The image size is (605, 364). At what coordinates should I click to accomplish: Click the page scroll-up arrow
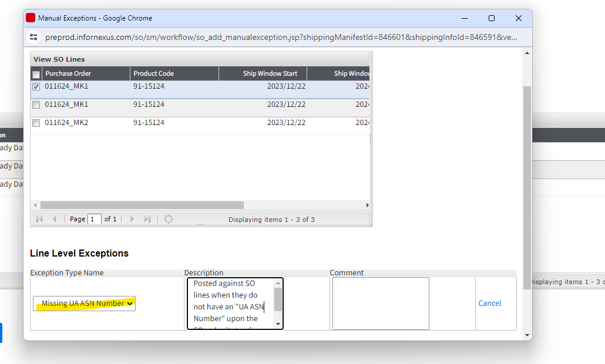(527, 53)
